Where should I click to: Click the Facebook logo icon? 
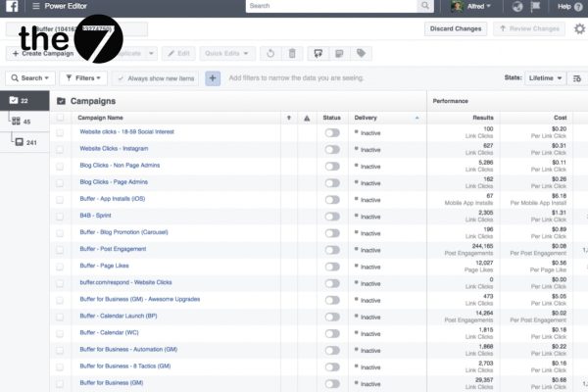12,6
